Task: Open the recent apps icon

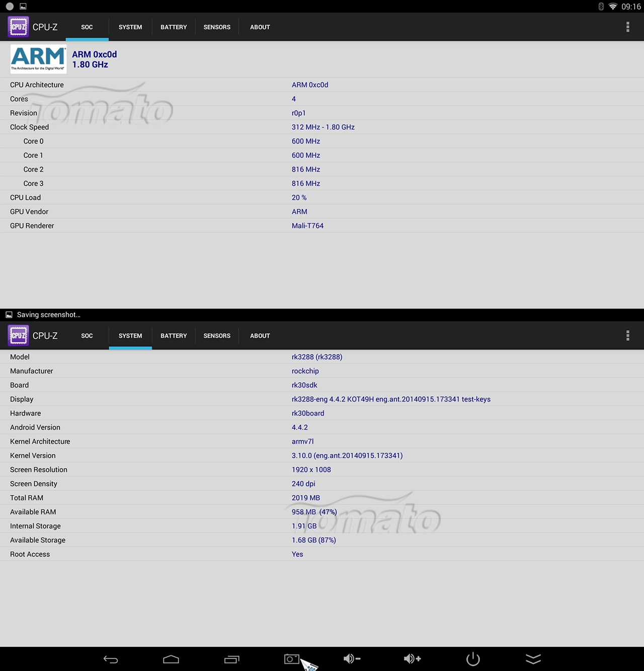Action: (231, 659)
